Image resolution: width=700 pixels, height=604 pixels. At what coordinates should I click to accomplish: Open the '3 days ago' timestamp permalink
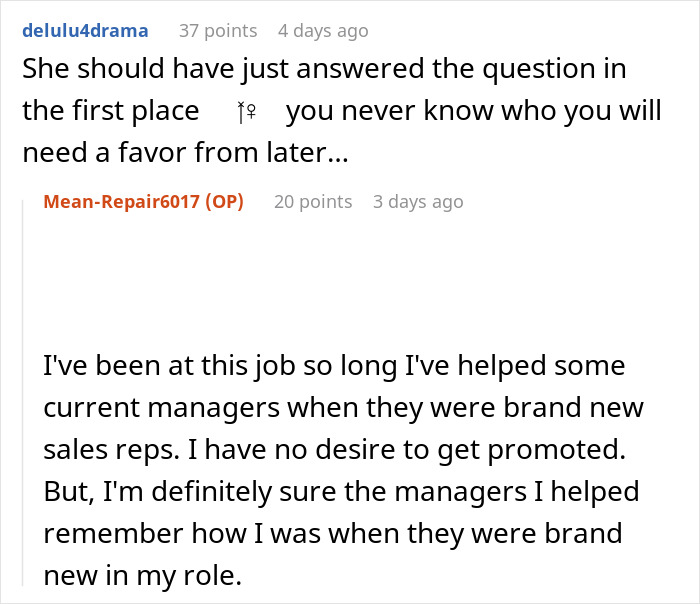click(418, 201)
